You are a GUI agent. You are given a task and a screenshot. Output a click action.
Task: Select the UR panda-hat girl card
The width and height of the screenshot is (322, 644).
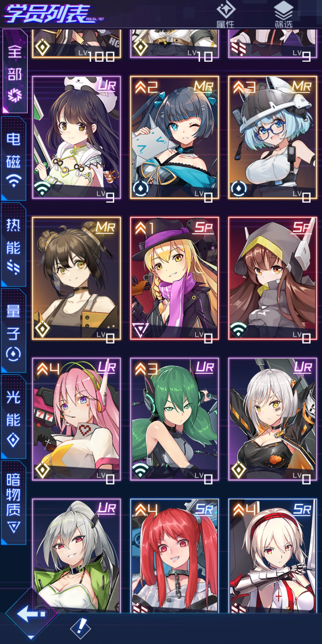77,137
